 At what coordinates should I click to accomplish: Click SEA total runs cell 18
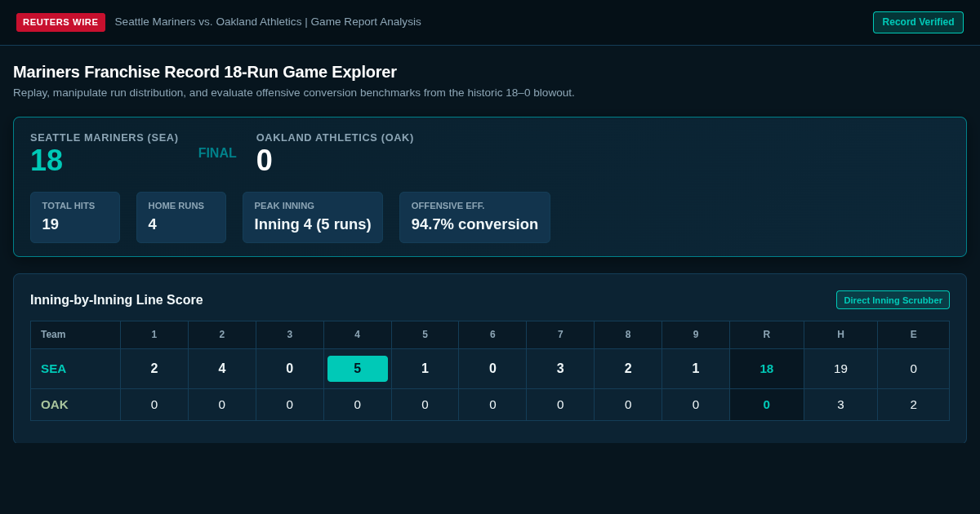tap(767, 369)
